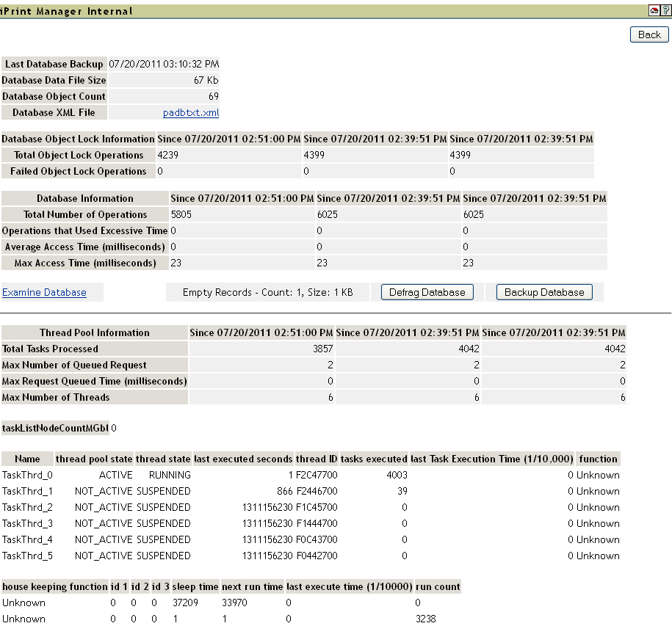
Task: Click the 'house keeping function' column header
Action: 54,586
